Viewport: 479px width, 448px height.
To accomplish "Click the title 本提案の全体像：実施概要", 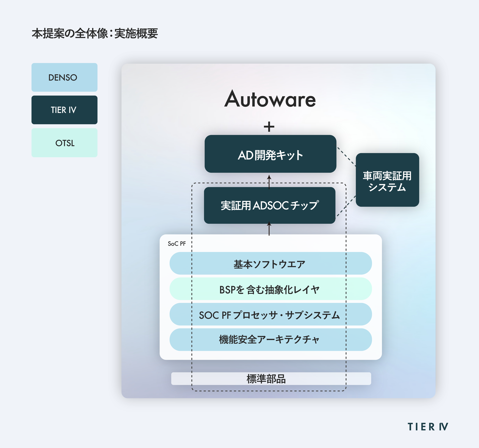I will coord(95,33).
